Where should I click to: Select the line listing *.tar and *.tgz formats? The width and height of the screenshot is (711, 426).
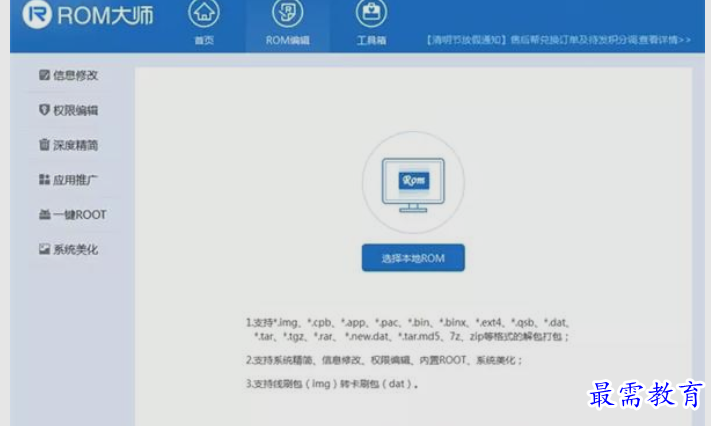(411, 337)
